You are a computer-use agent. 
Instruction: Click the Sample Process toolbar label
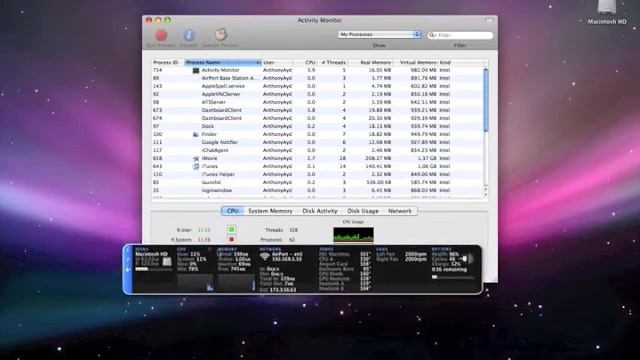point(221,45)
